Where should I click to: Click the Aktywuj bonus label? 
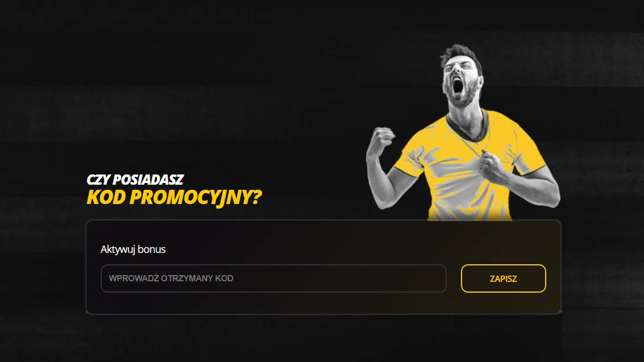point(133,249)
